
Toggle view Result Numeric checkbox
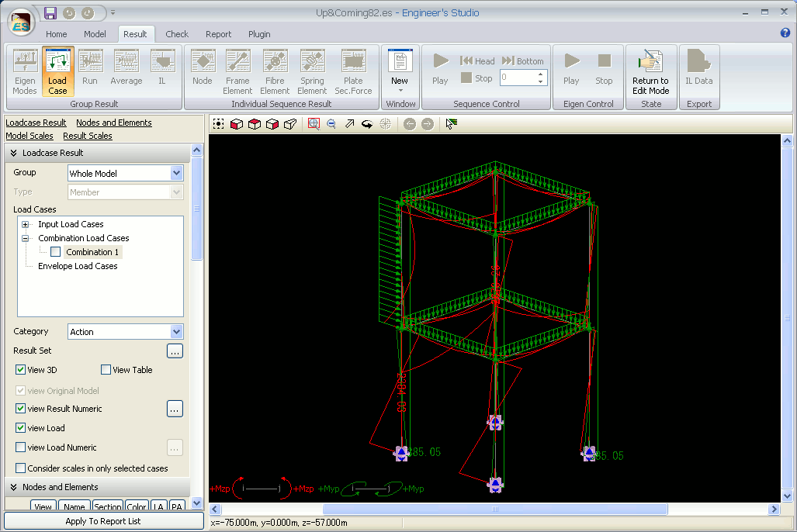pyautogui.click(x=20, y=409)
